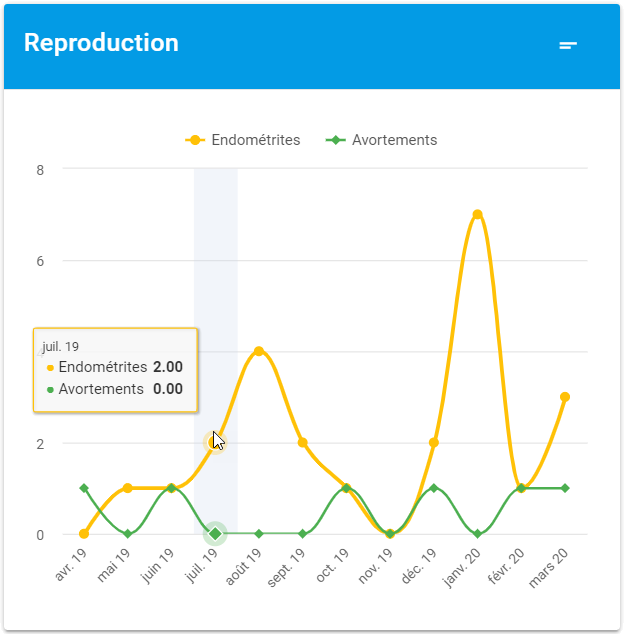Click Avortements diamond at déc. 19

click(434, 488)
